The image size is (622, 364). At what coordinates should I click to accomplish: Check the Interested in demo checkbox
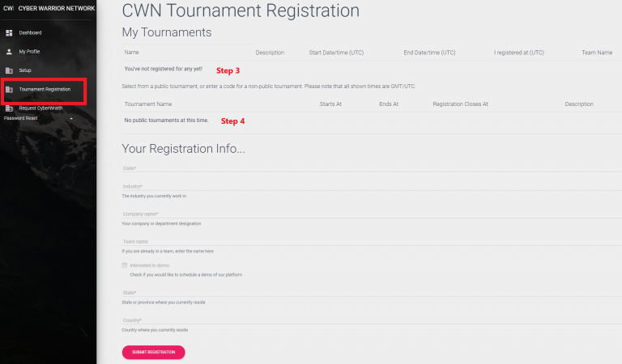pos(125,265)
